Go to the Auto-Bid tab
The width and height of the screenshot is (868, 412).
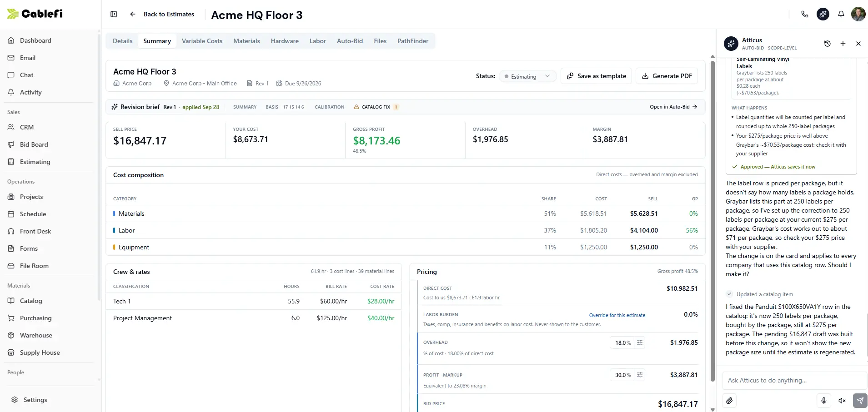point(350,41)
